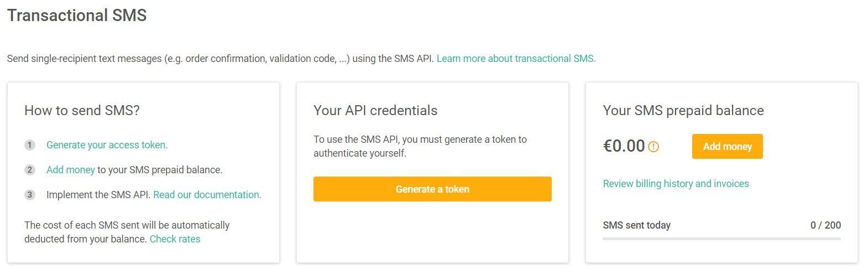Follow the Generate your access token link
This screenshot has height=274, width=868.
[x=107, y=145]
